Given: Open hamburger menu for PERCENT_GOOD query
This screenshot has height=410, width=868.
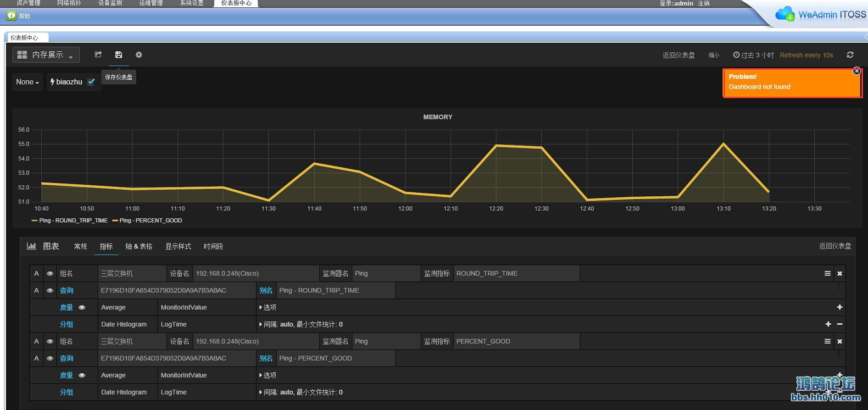Looking at the screenshot, I should (828, 341).
